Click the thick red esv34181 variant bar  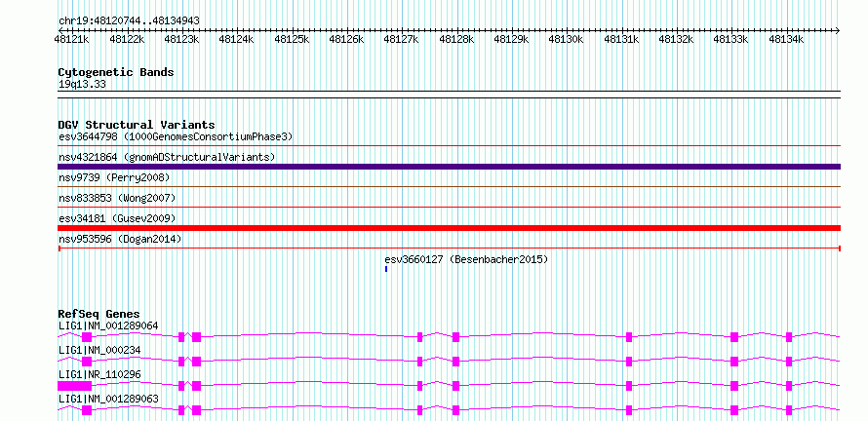tap(449, 228)
